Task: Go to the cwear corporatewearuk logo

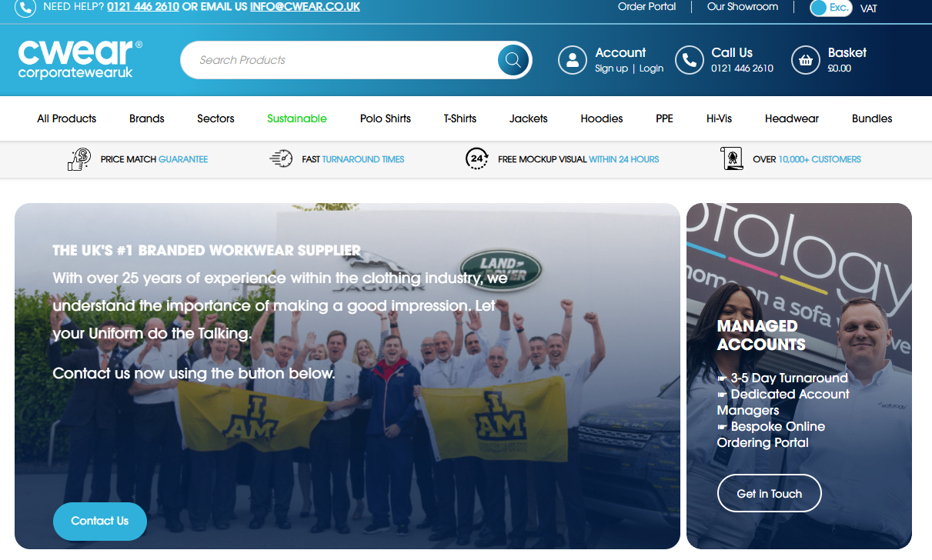Action: click(79, 59)
